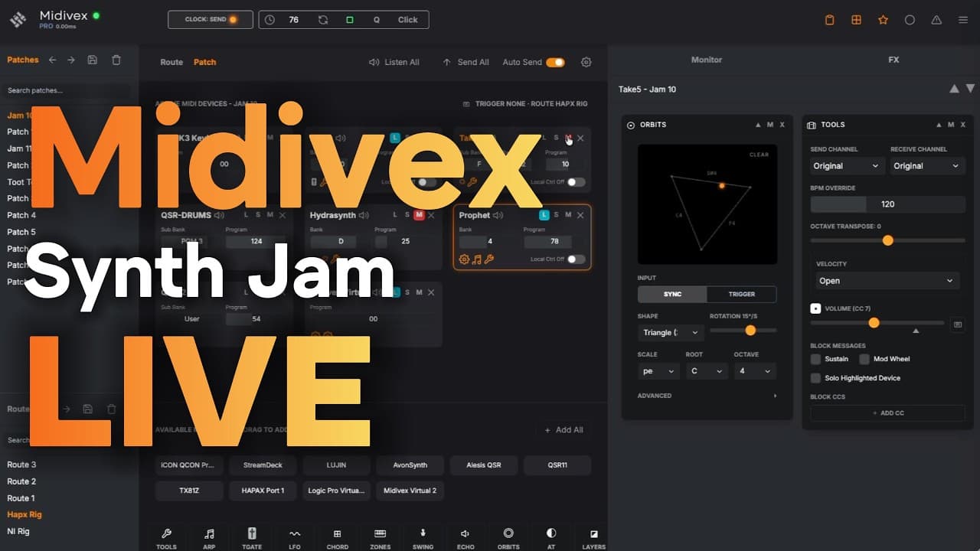The height and width of the screenshot is (551, 980).
Task: Enable Solo Highlighted Device checkbox
Action: point(815,378)
